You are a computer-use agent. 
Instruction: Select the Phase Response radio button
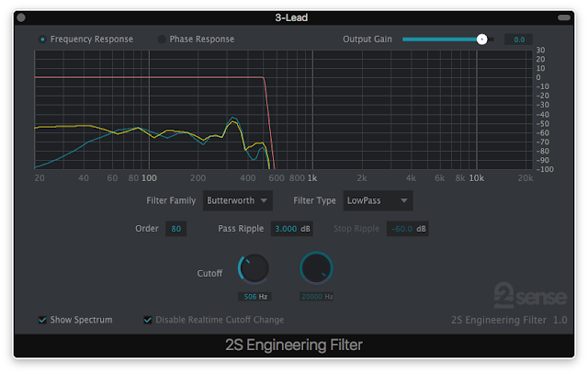point(162,40)
